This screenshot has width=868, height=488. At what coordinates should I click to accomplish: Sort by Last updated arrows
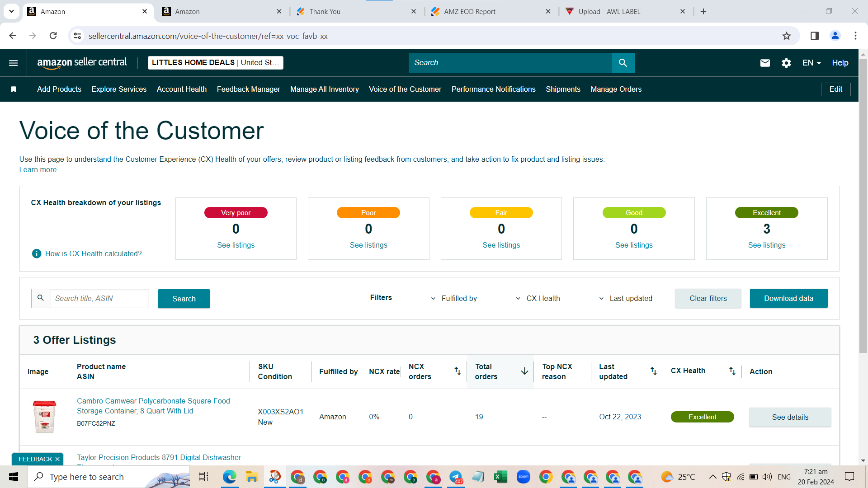pyautogui.click(x=654, y=371)
